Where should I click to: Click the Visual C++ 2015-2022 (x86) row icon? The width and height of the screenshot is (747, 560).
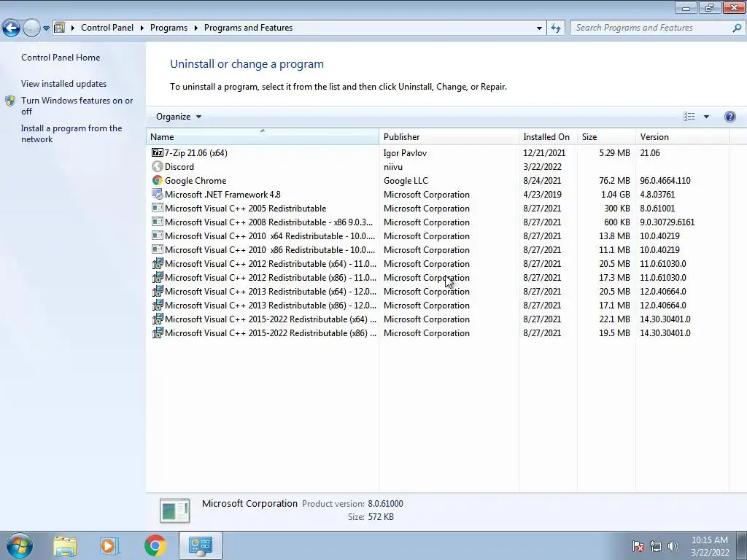[158, 332]
